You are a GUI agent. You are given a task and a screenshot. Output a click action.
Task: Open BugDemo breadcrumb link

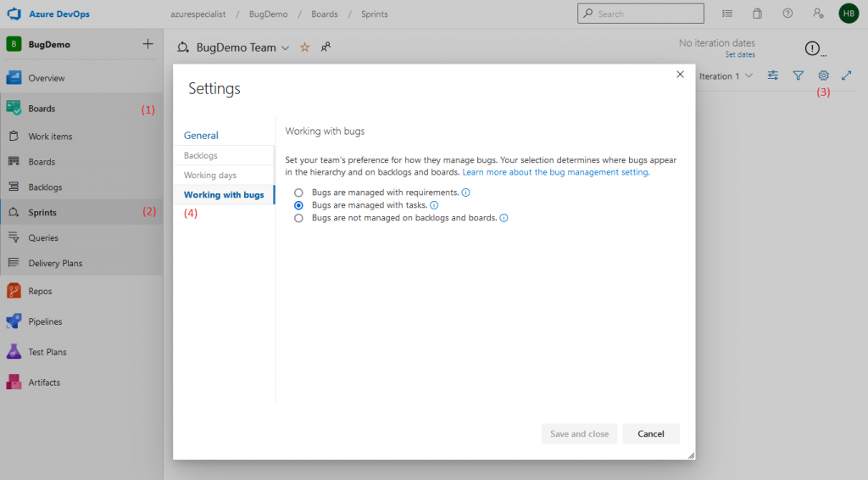269,14
